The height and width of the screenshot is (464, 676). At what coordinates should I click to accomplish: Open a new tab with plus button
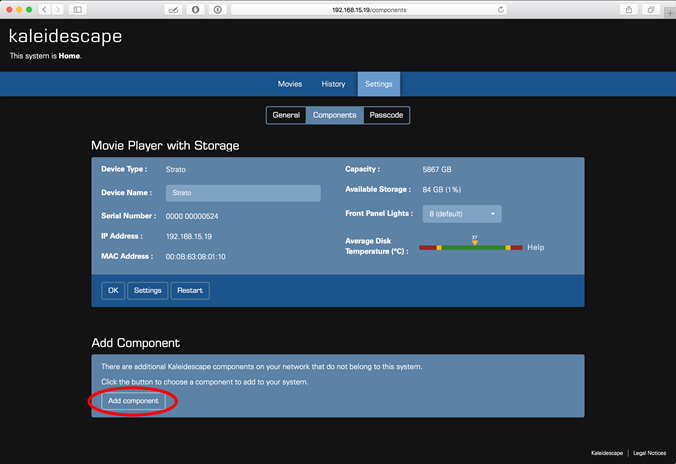tap(670, 14)
